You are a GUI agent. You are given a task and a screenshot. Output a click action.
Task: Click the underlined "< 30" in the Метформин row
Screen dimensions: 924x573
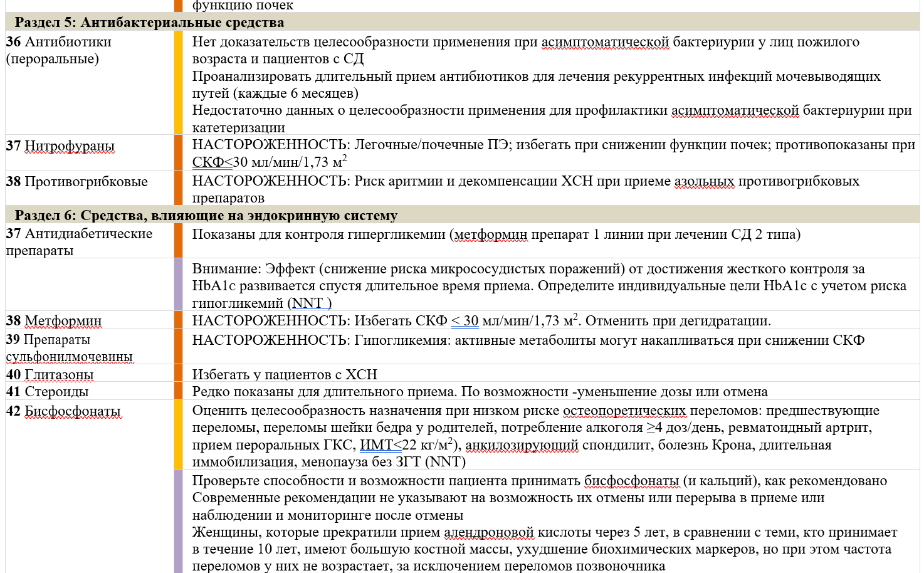(465, 321)
